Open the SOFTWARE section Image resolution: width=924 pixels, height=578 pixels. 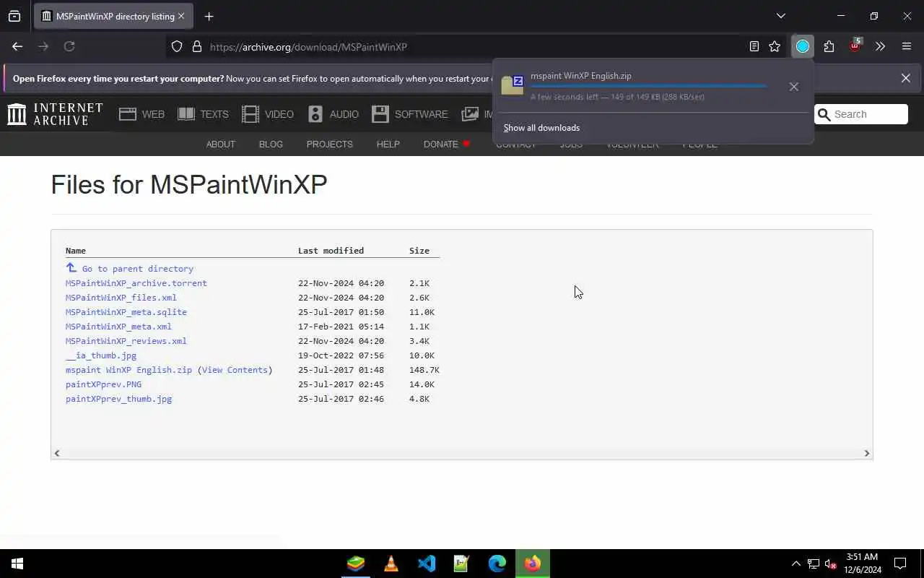[x=410, y=114]
